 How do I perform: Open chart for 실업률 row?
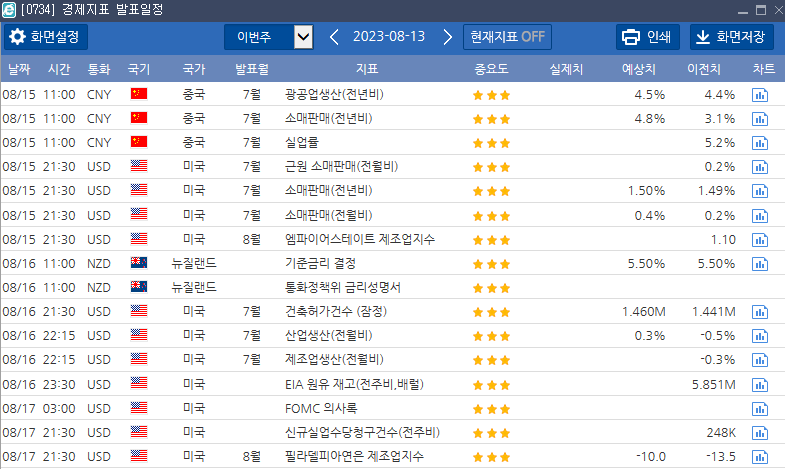click(x=759, y=143)
